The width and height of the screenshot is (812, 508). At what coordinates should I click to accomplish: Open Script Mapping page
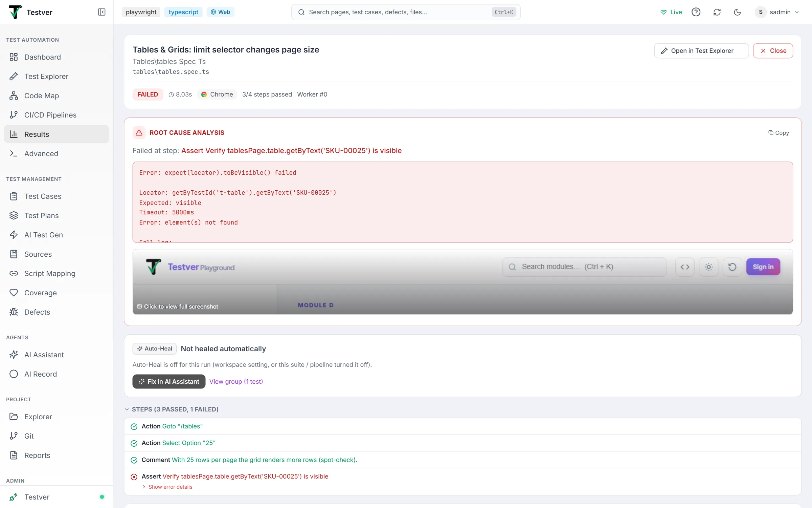click(57, 273)
